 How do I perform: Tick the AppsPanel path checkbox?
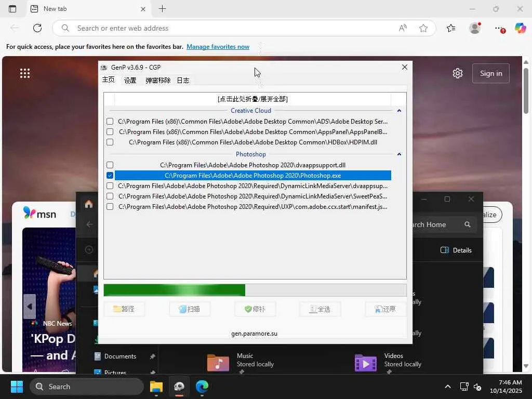110,131
